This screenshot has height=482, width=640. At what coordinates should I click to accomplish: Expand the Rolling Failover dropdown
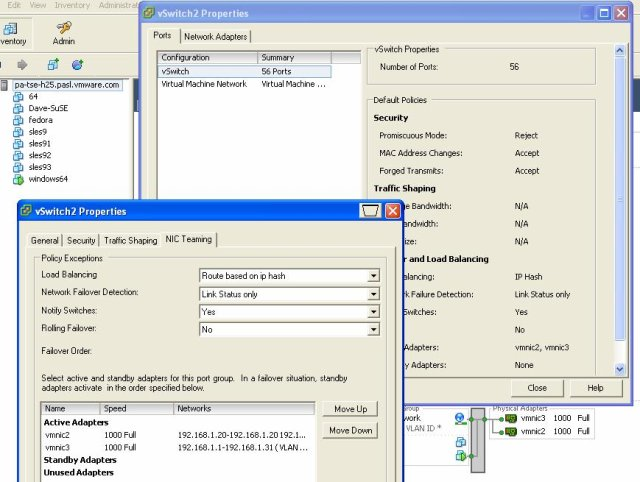(289, 329)
